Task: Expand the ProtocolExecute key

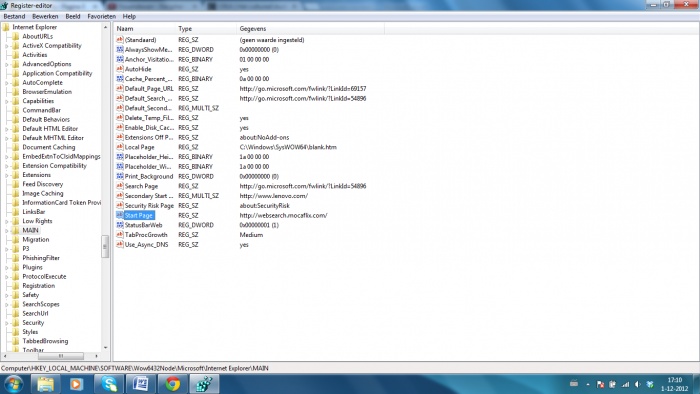Action: click(x=7, y=277)
